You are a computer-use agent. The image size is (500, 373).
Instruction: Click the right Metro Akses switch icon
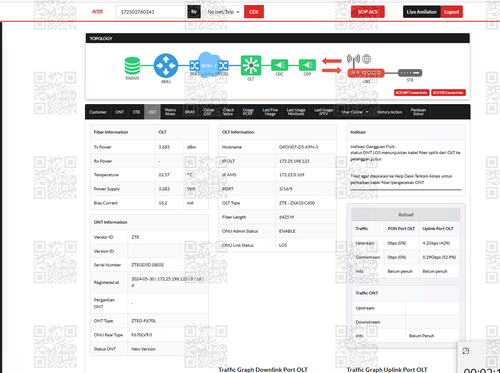[223, 65]
